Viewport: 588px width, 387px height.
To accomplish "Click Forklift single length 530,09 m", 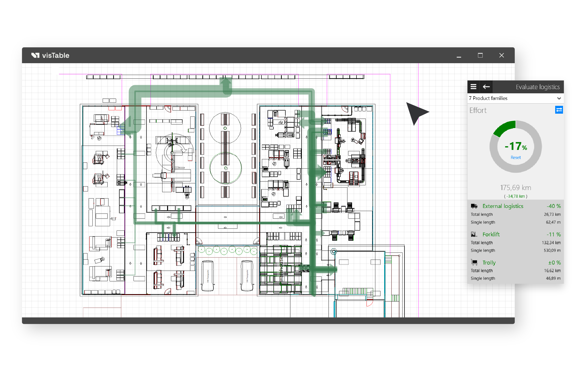I will [552, 250].
